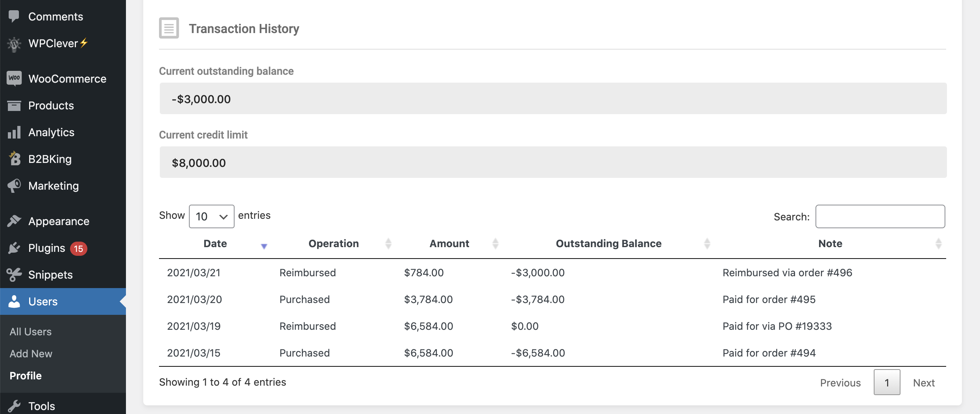Focus the transaction Search field
This screenshot has width=980, height=414.
point(880,216)
